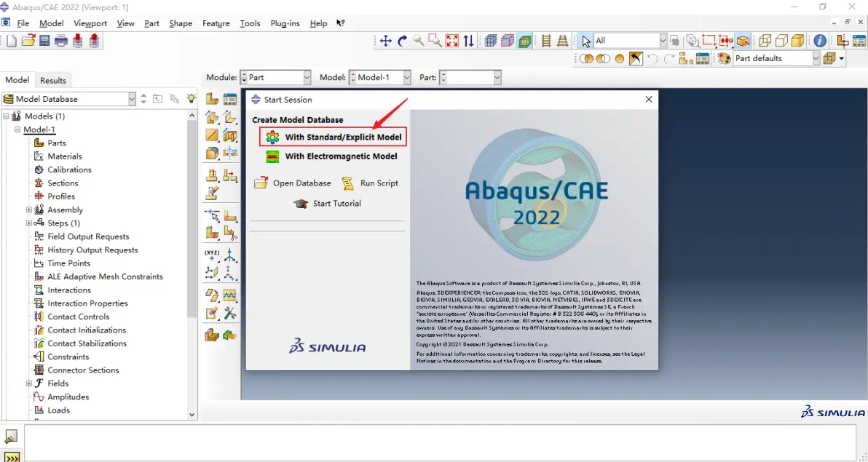Viewport: 868px width, 462px height.
Task: Click the Undo arrow in the toolbar
Action: [x=652, y=58]
